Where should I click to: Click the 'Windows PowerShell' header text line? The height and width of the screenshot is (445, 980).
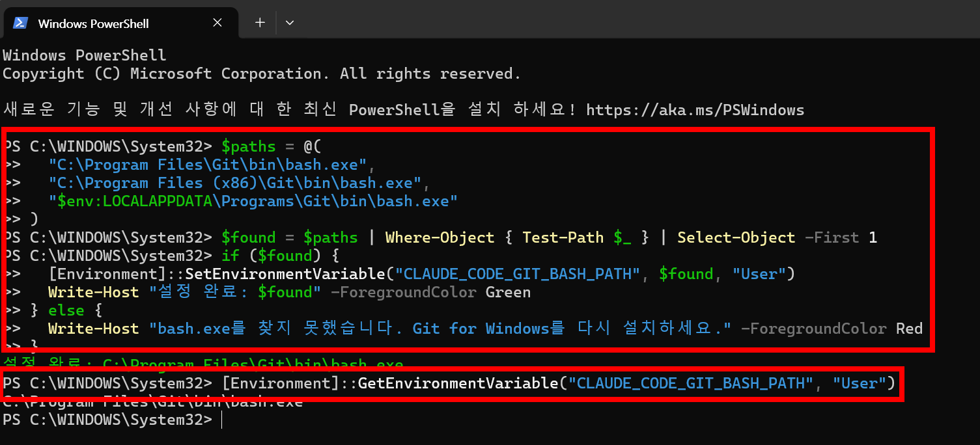85,55
